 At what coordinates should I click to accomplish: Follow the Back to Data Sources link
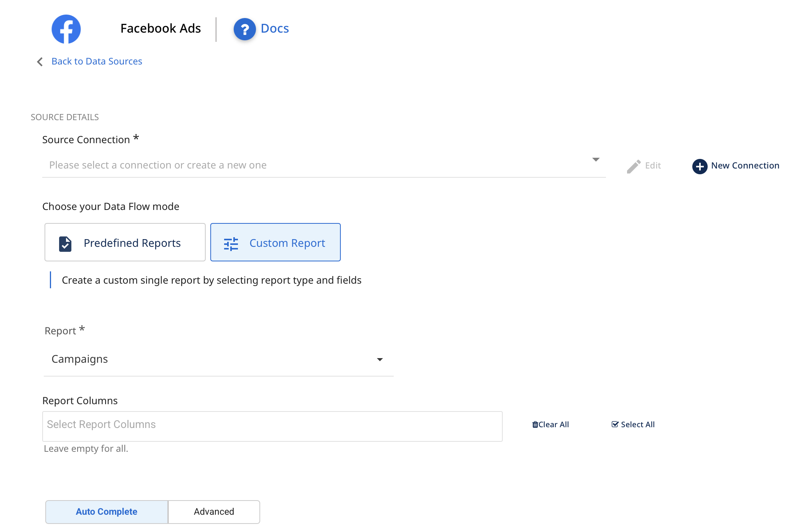[97, 61]
